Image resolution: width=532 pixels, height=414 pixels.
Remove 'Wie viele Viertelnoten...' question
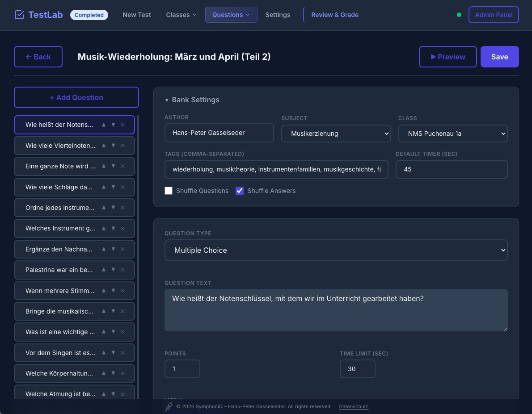pos(123,146)
